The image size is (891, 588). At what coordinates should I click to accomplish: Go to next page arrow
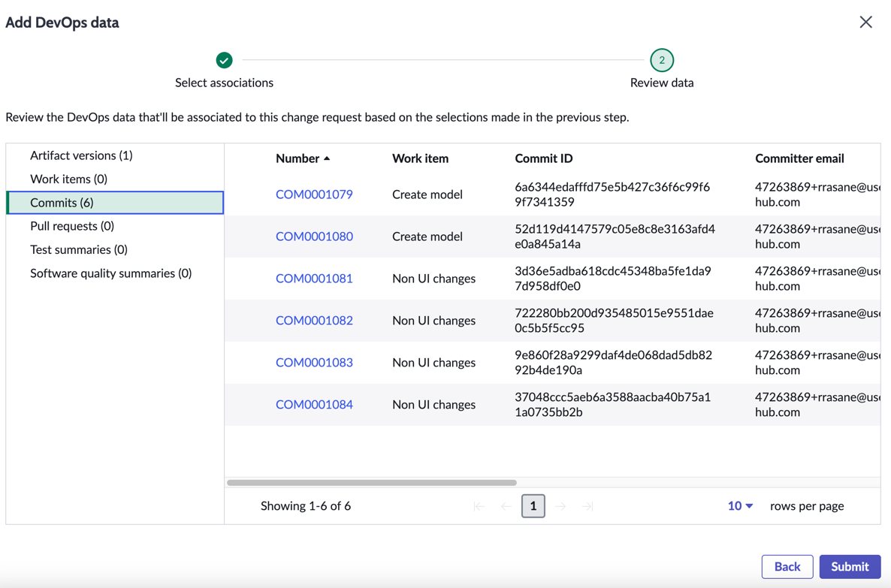(x=560, y=506)
